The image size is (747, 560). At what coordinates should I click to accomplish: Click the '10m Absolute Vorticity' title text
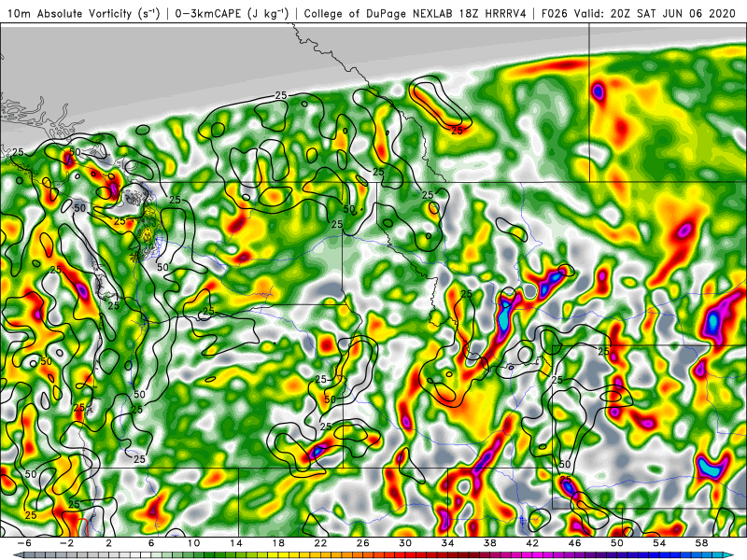point(69,13)
